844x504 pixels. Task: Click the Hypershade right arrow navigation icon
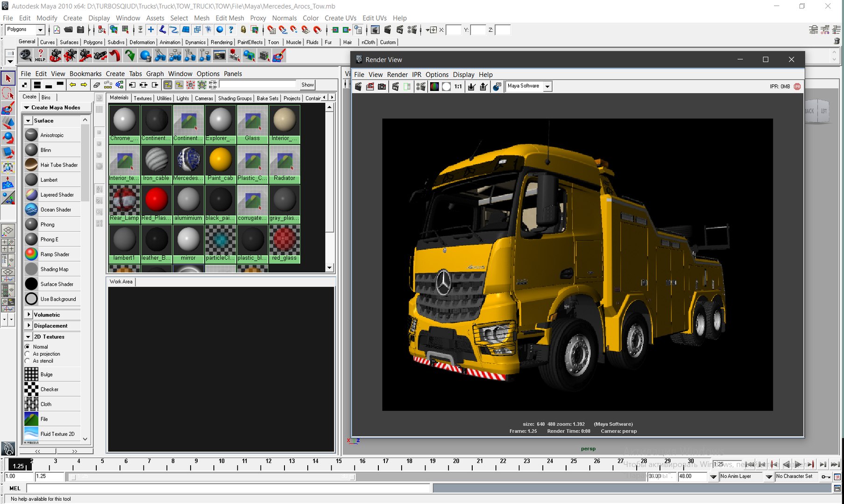pos(84,85)
